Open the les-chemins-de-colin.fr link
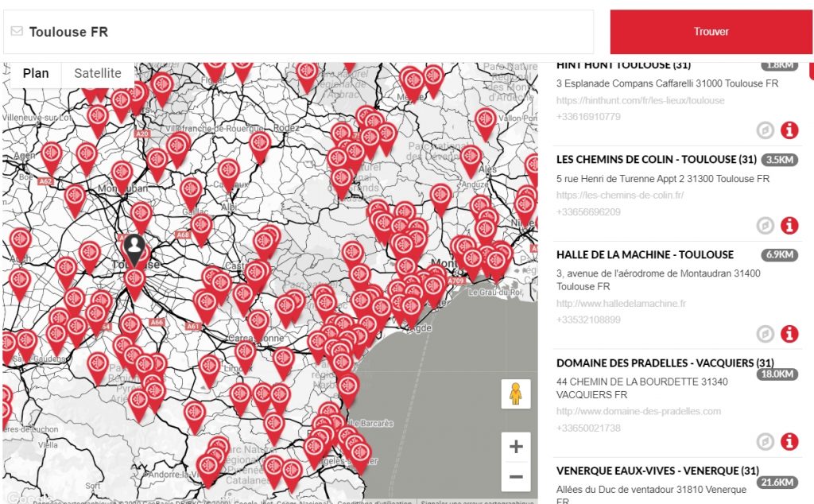814x504 pixels. [x=620, y=196]
